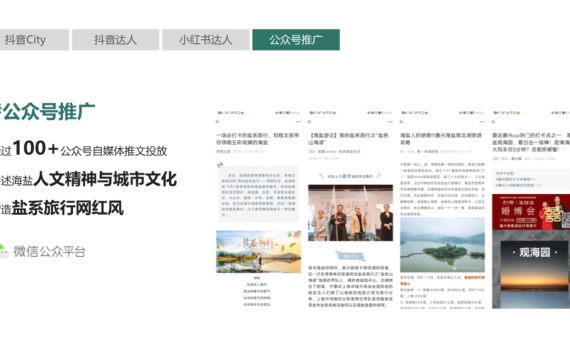Click the aerial lake and island photo
Image resolution: width=570 pixels, height=360 pixels.
442,245
